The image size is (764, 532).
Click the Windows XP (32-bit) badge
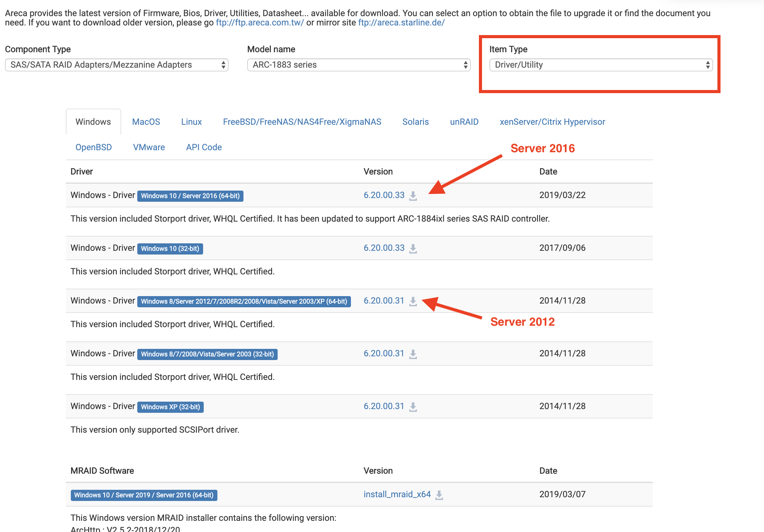point(171,407)
